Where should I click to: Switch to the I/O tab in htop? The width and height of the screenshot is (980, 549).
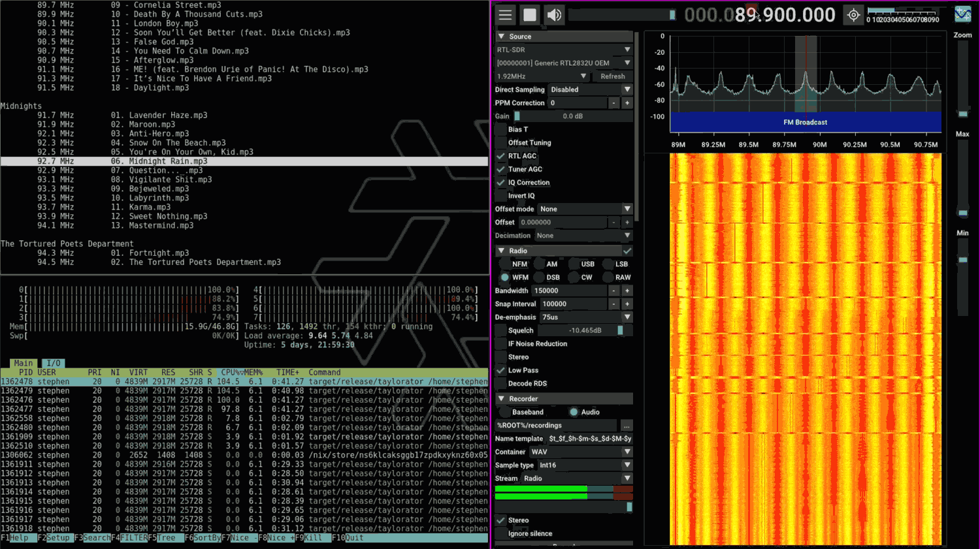[54, 363]
